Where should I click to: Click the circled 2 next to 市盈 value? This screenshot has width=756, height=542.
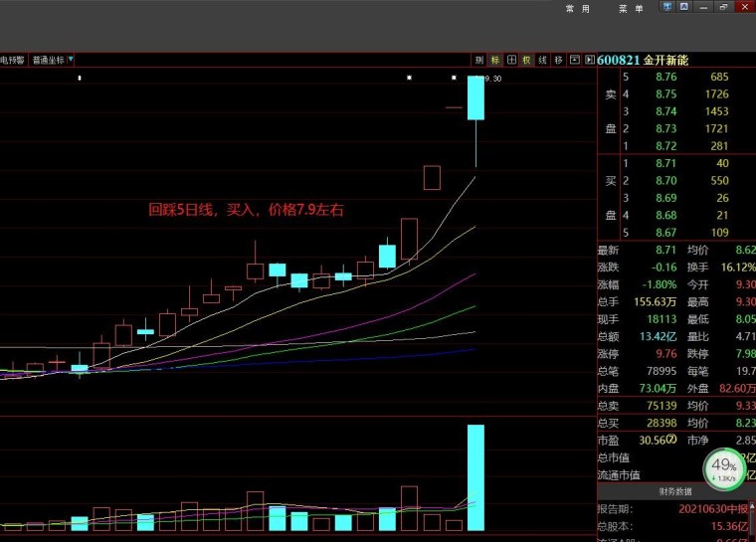click(x=671, y=440)
